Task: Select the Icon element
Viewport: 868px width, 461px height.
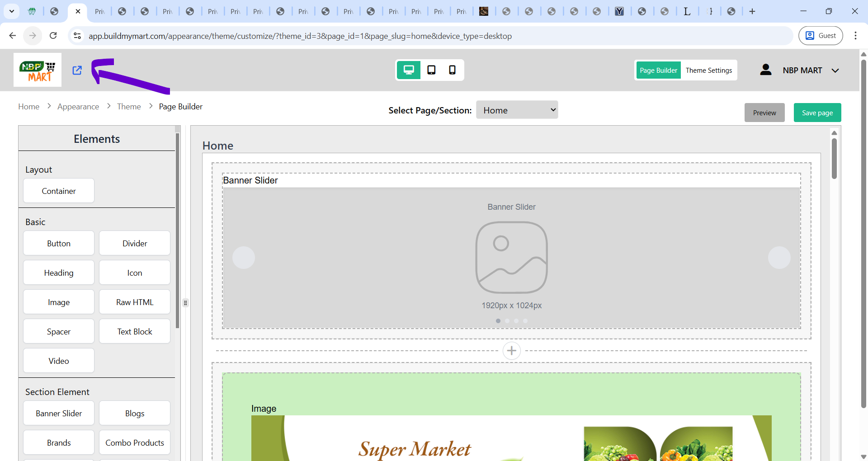Action: pos(135,273)
